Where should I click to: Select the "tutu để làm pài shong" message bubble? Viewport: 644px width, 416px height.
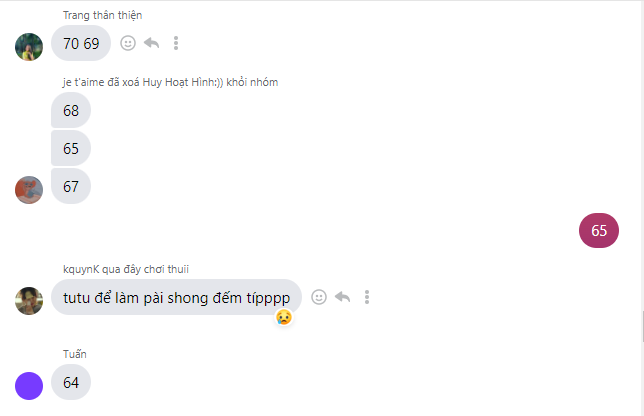176,297
